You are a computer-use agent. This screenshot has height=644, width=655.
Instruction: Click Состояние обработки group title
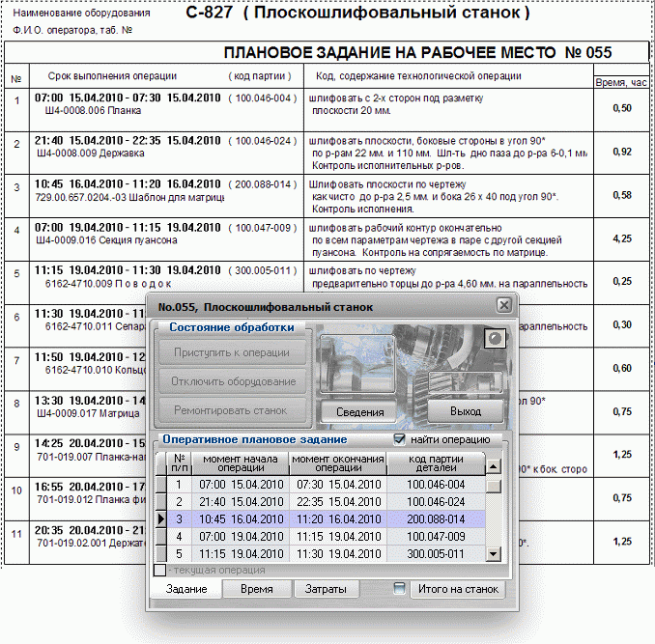232,327
